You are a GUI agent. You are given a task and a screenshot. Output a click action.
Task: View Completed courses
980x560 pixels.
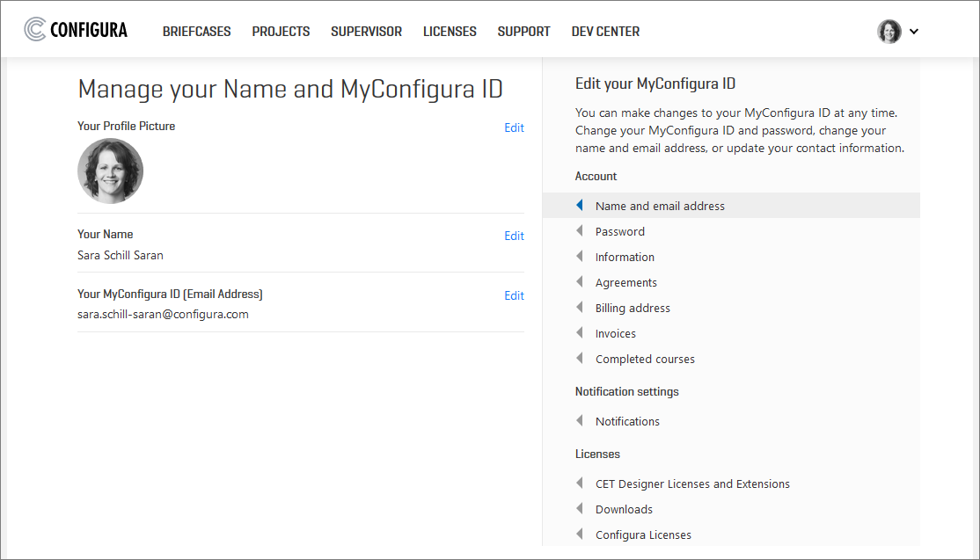click(645, 359)
